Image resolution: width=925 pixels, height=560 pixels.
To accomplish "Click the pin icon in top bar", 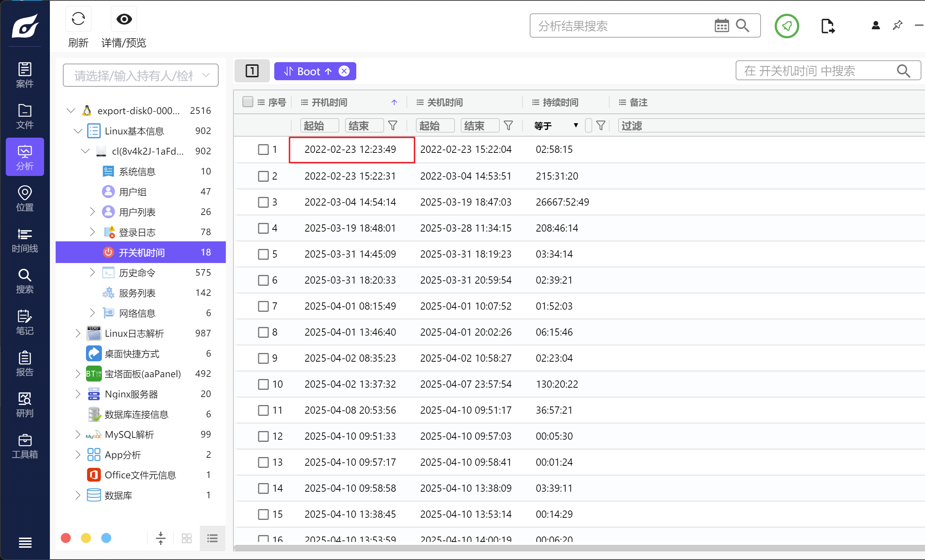I will pos(897,26).
